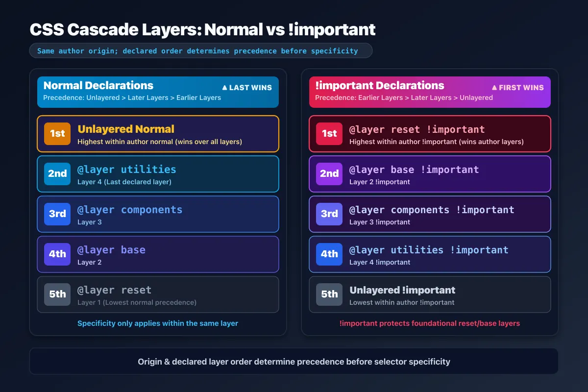
Task: Click the orange 1st rank badge
Action: [57, 134]
